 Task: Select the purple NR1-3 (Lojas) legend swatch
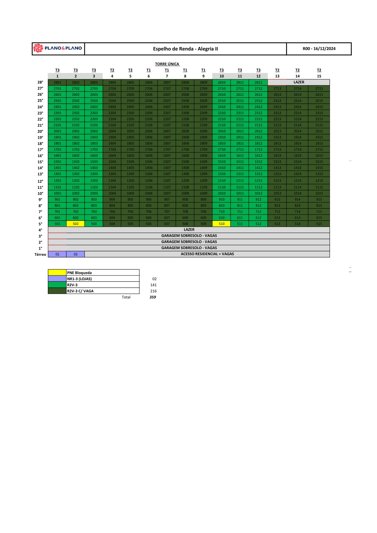click(57, 278)
